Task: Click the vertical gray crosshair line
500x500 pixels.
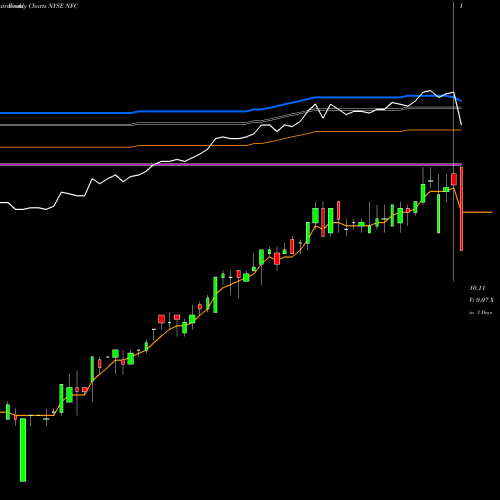Action: [453, 141]
